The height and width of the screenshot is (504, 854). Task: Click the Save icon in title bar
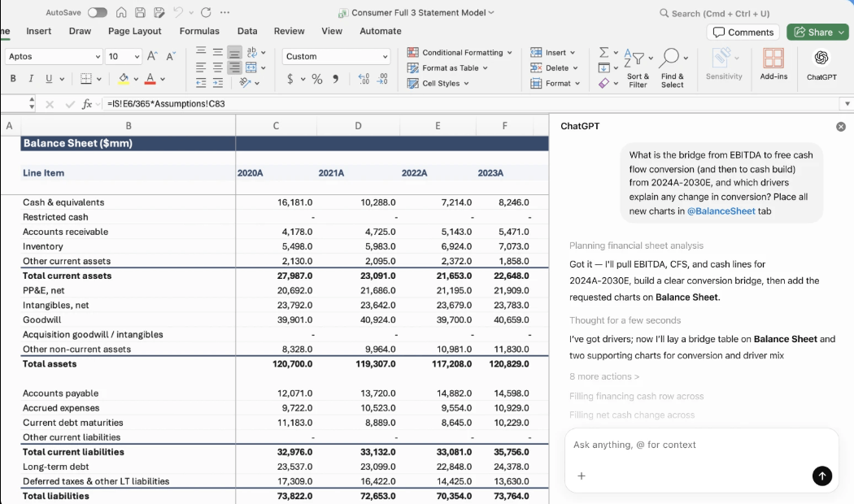click(140, 13)
